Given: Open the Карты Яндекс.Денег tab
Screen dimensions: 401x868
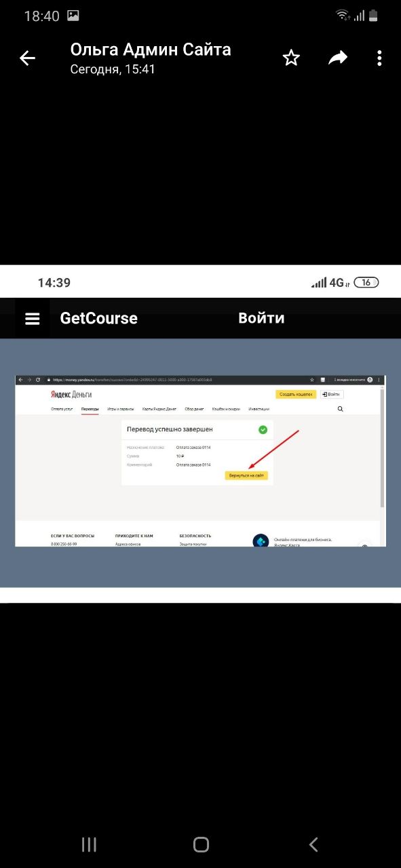Looking at the screenshot, I should tap(159, 410).
